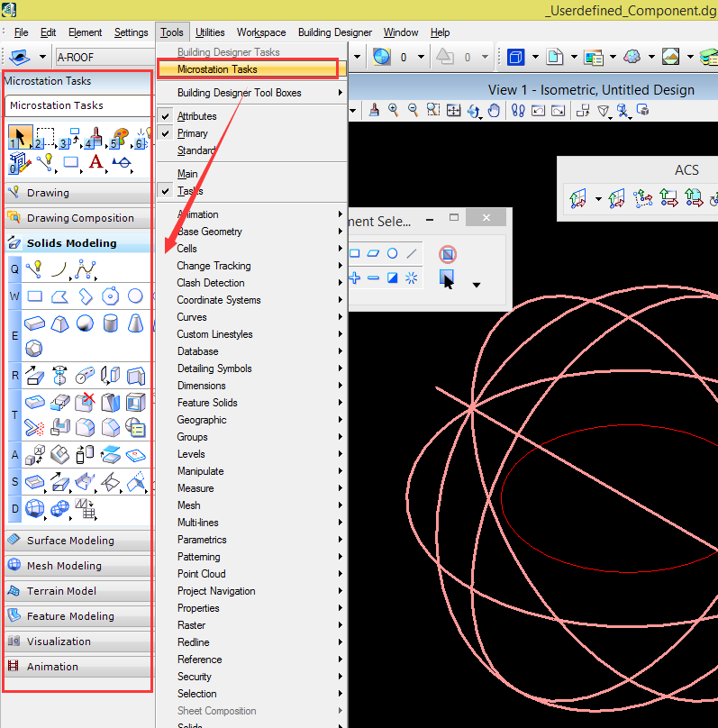This screenshot has width=718, height=728.
Task: Expand Element Selection extended settings arrow
Action: 477,285
